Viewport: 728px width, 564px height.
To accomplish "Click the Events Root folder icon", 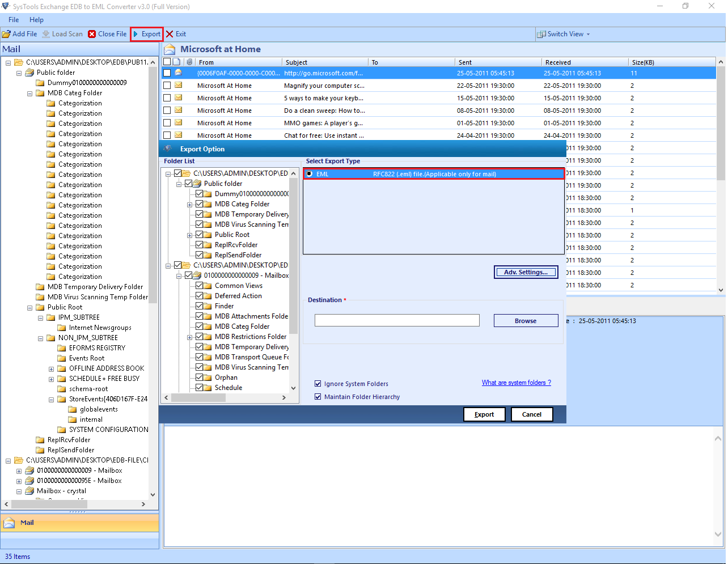I will 62,358.
